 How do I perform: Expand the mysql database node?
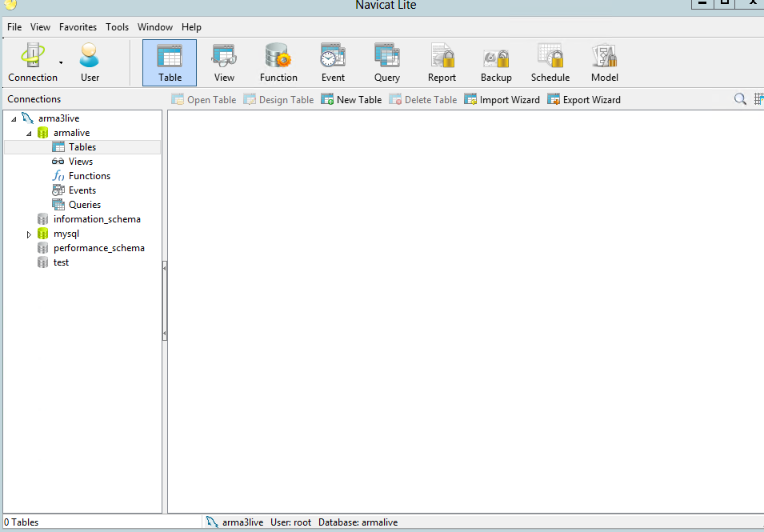pos(29,234)
